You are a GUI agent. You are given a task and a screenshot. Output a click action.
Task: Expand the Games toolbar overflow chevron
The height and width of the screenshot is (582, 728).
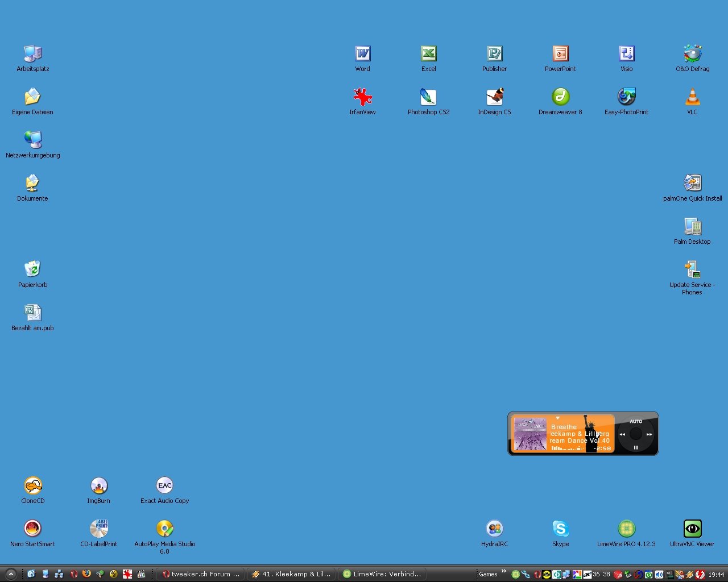tap(504, 572)
